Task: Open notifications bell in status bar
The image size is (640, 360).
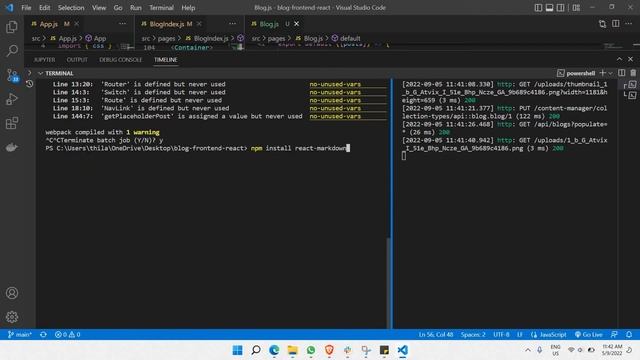Action: click(629, 334)
